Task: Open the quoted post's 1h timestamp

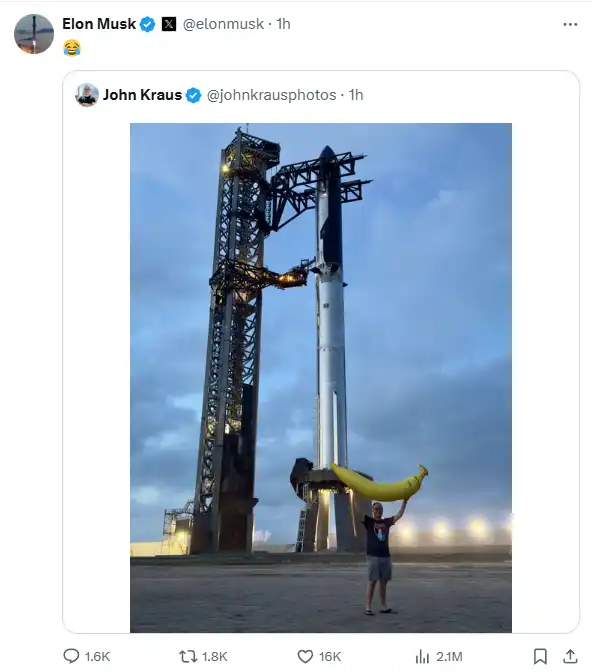Action: [x=356, y=95]
